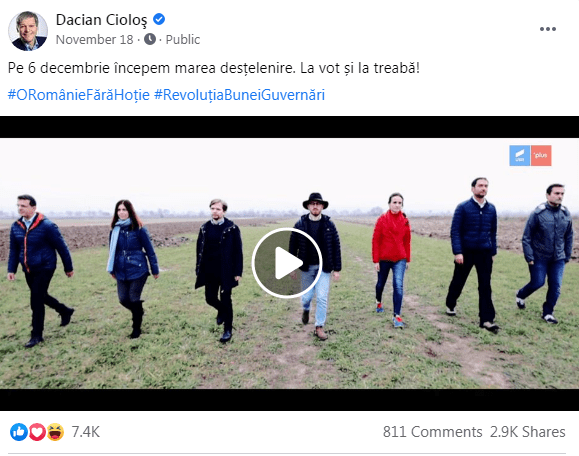Image resolution: width=579 pixels, height=456 pixels.
Task: Follow the #ORomânieFărăHoție hashtag
Action: click(79, 95)
